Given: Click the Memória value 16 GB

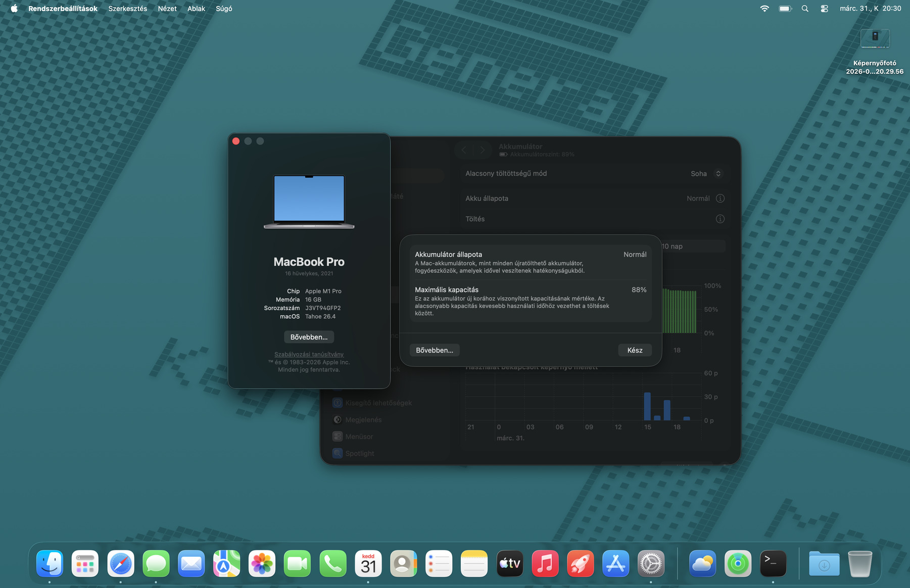Looking at the screenshot, I should [x=313, y=300].
